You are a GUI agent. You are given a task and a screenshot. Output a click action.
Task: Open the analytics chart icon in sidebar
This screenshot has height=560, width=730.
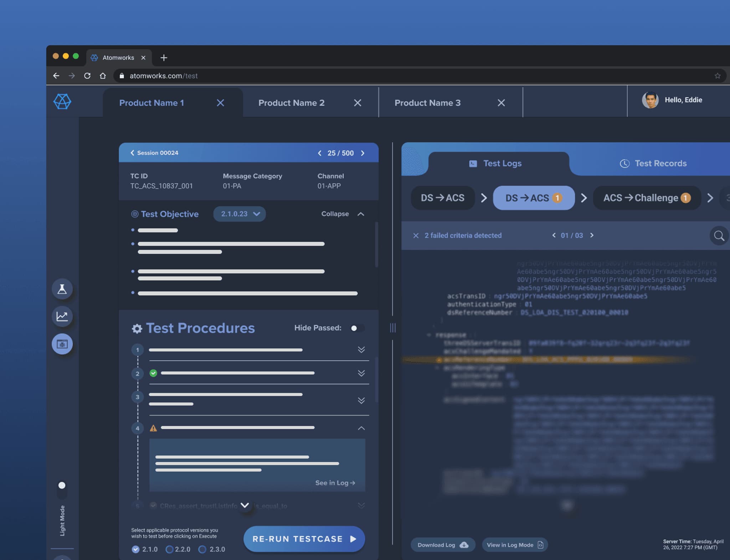click(x=62, y=316)
